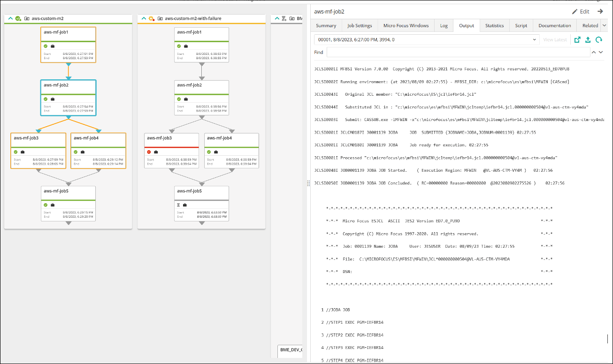Click the View Latest button
The width and height of the screenshot is (613, 364).
pyautogui.click(x=556, y=39)
